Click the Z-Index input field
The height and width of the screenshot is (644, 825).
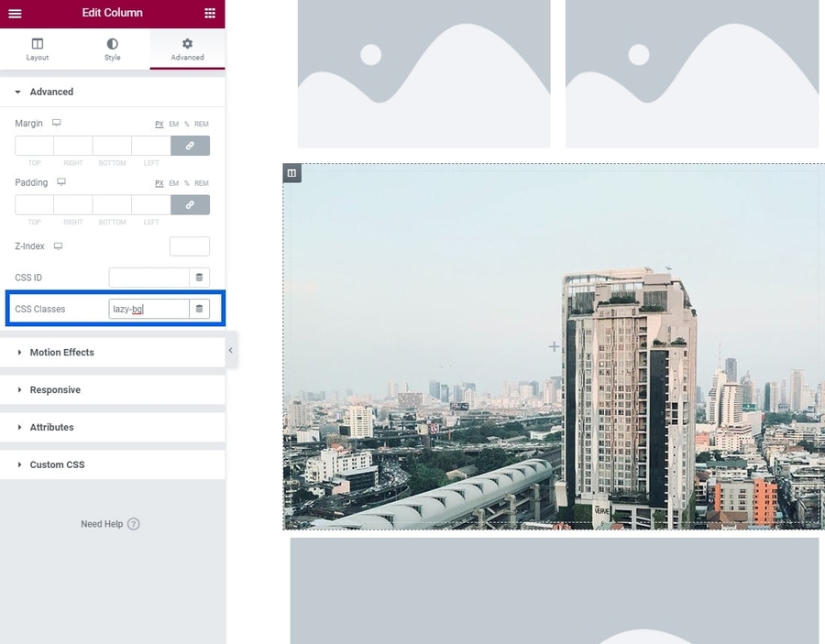click(189, 246)
